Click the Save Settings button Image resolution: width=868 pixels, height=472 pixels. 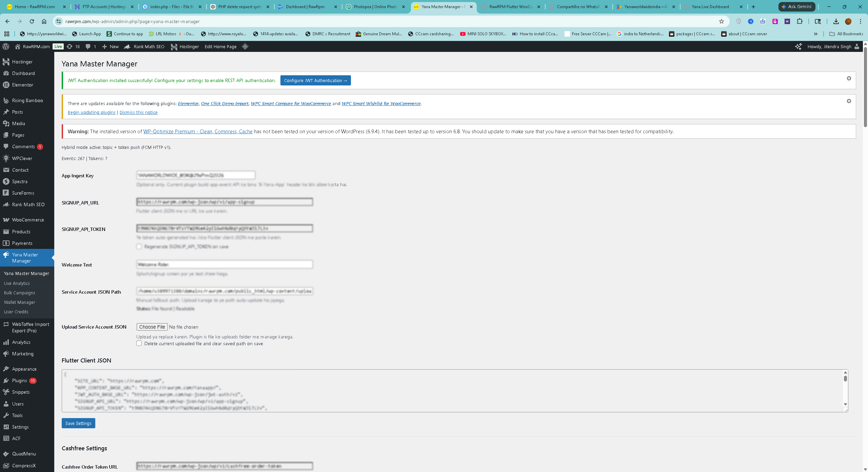click(x=78, y=423)
